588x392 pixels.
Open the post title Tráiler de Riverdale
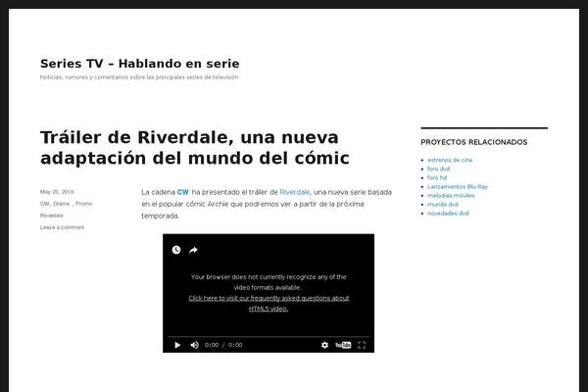click(x=195, y=147)
